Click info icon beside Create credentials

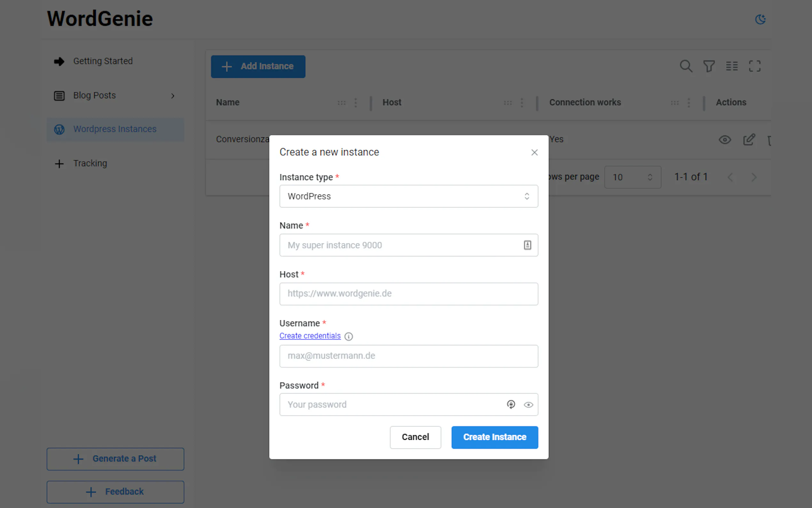click(348, 336)
